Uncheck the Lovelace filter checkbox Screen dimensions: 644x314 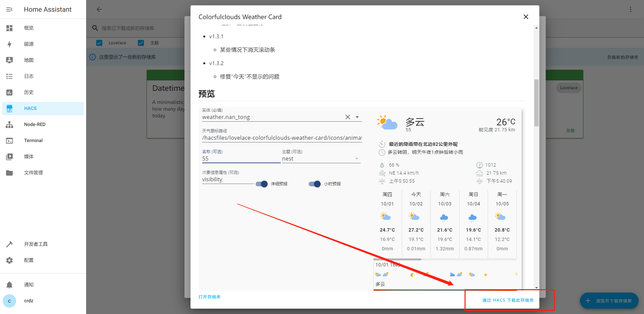pos(99,43)
